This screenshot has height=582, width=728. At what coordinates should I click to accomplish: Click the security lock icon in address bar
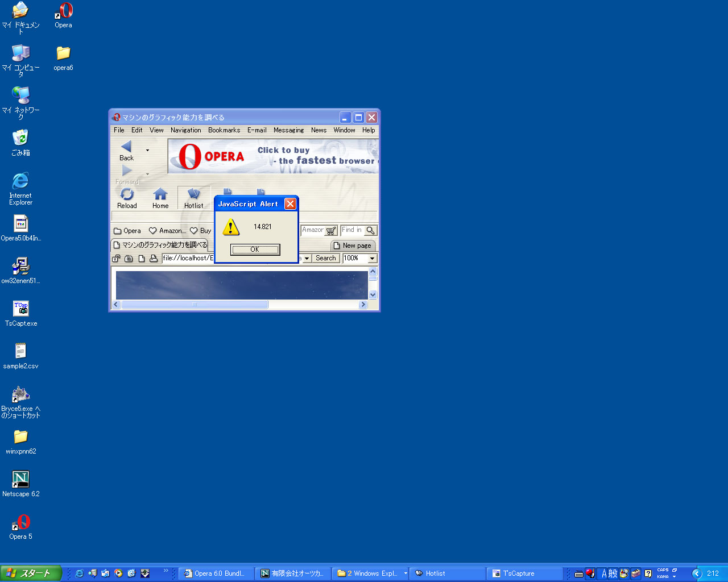click(117, 259)
